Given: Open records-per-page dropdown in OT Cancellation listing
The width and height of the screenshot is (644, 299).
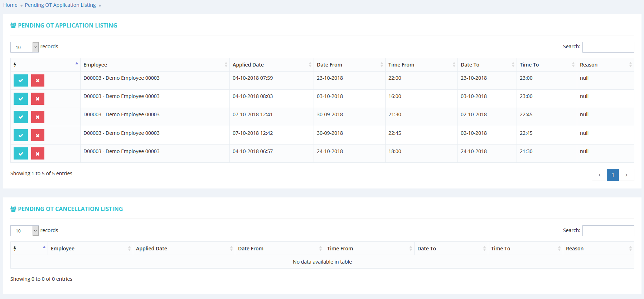Looking at the screenshot, I should 24,231.
